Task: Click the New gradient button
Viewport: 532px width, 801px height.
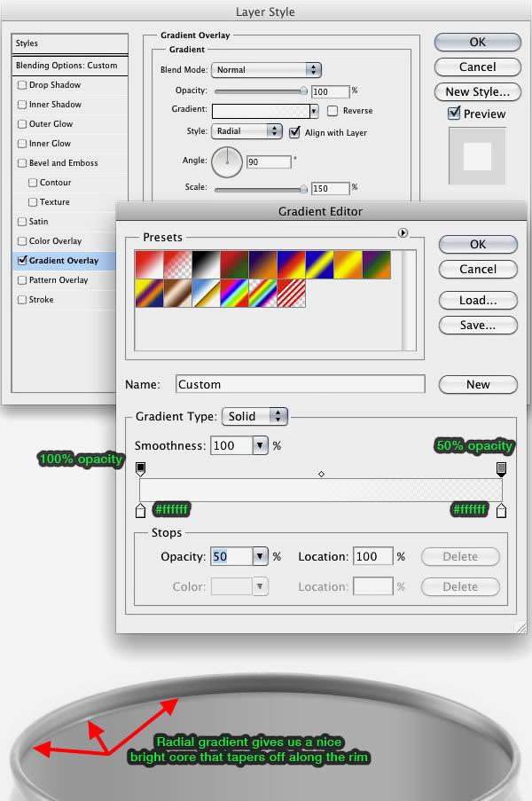Action: pos(478,384)
